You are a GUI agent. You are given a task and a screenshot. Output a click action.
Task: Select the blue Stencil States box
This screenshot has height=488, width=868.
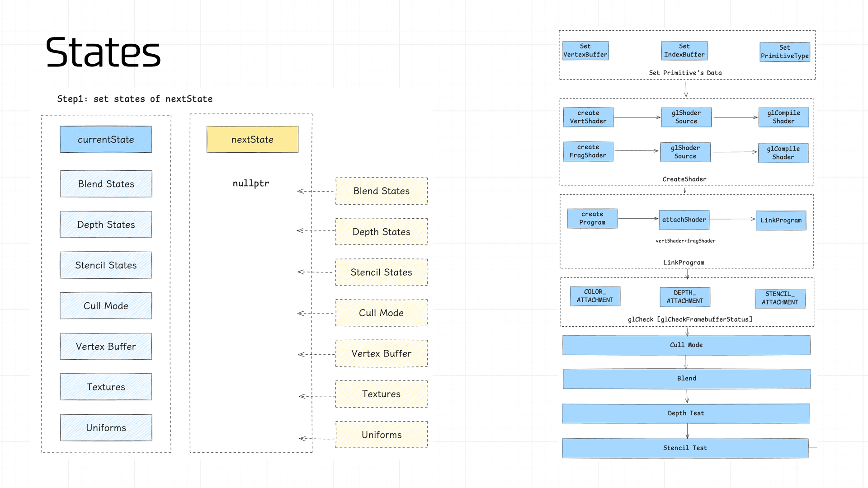coord(106,265)
